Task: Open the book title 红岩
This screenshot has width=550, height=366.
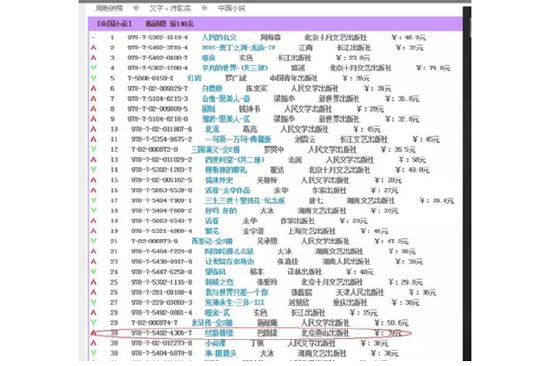Action: (x=195, y=78)
